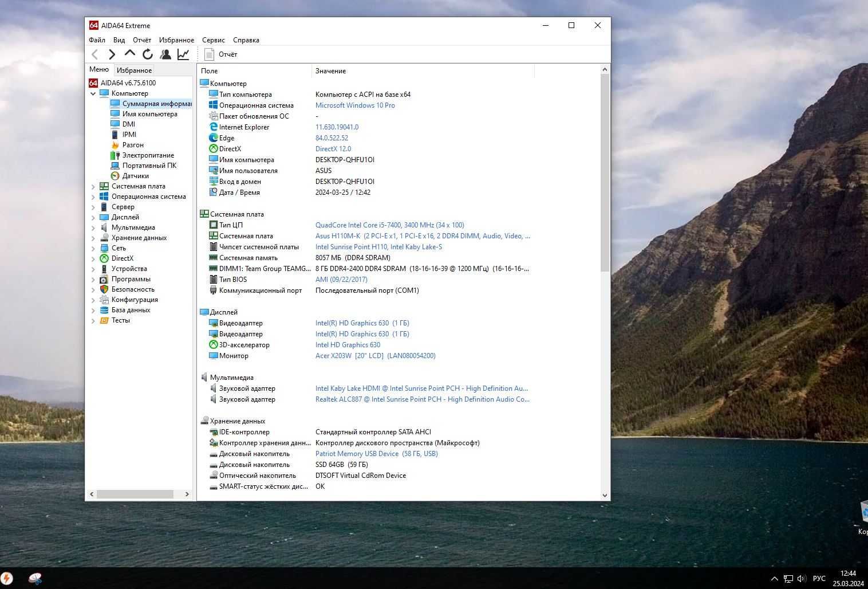
Task: Open the Справка menu
Action: point(246,40)
